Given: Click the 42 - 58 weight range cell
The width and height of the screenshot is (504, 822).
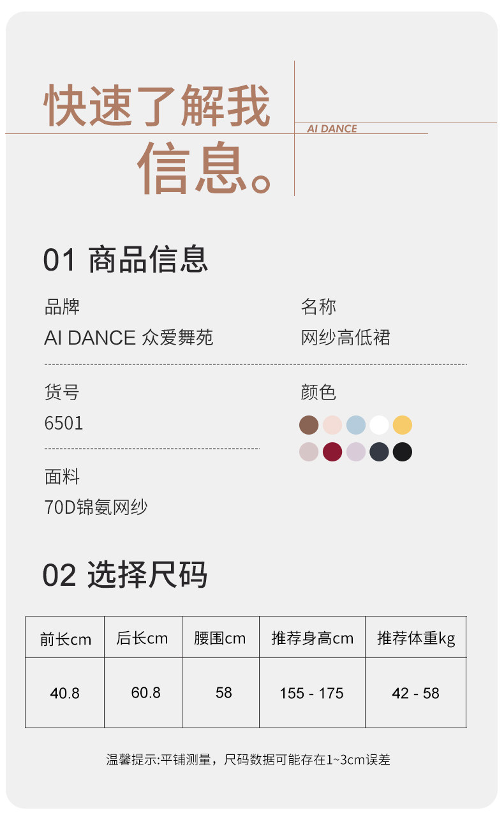Looking at the screenshot, I should click(415, 693).
